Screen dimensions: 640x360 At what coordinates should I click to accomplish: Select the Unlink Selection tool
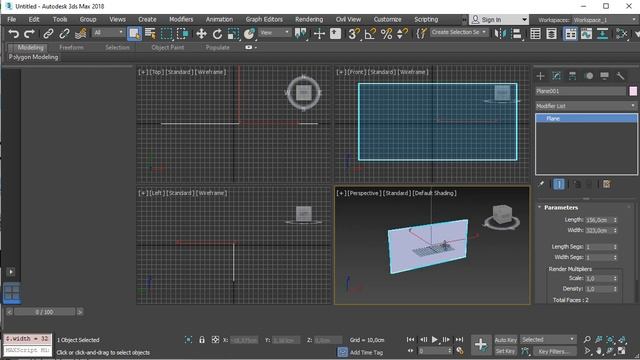click(x=64, y=33)
